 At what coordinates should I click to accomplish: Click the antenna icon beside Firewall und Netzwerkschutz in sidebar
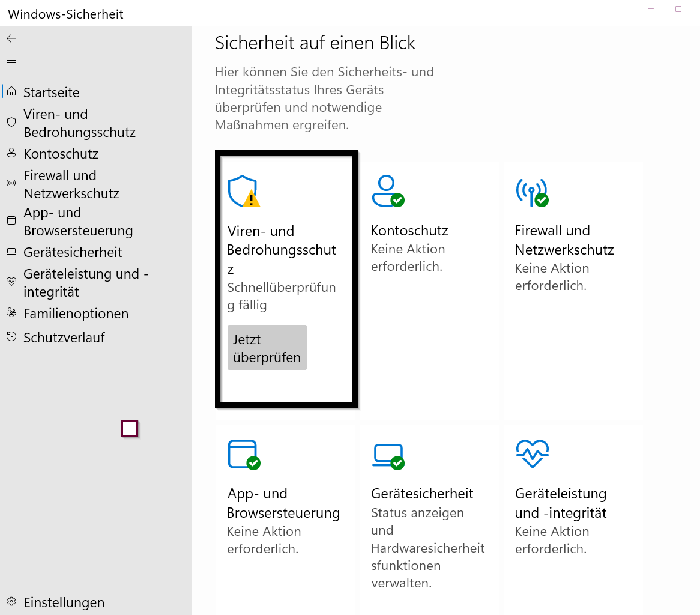coord(11,183)
